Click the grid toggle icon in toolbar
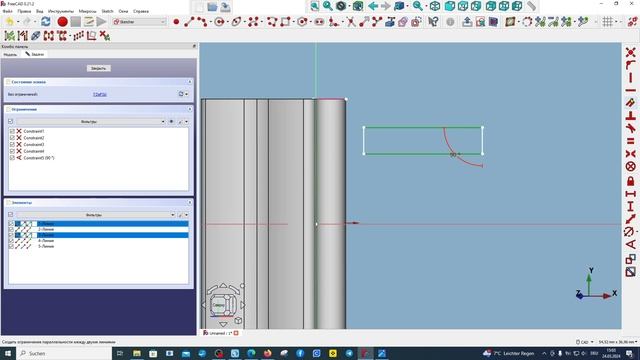This screenshot has width=640, height=360. (607, 22)
